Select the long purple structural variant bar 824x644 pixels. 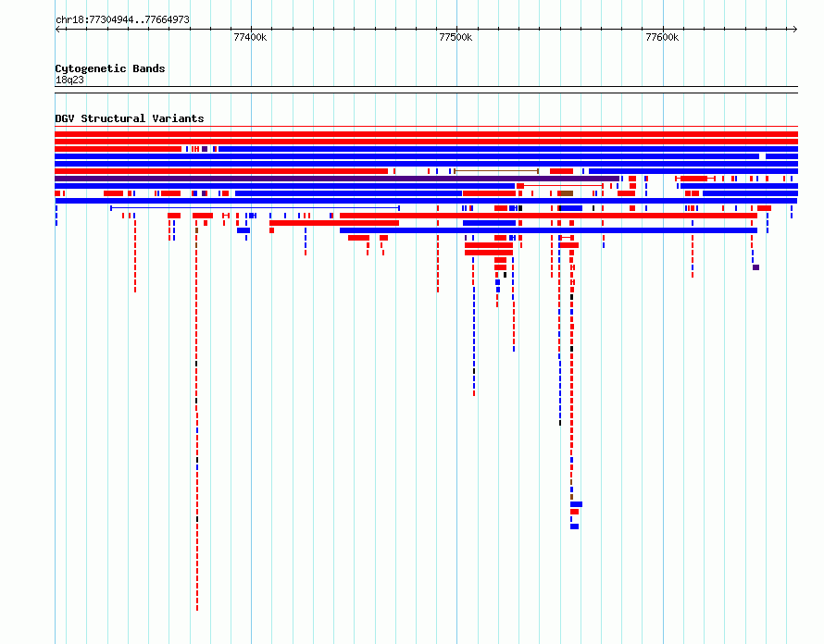tap(337, 179)
